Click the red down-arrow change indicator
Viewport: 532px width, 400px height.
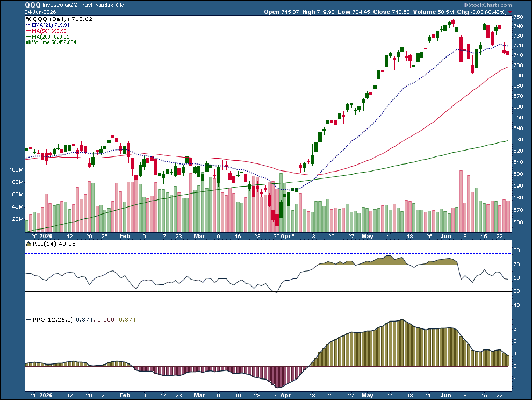pyautogui.click(x=509, y=12)
